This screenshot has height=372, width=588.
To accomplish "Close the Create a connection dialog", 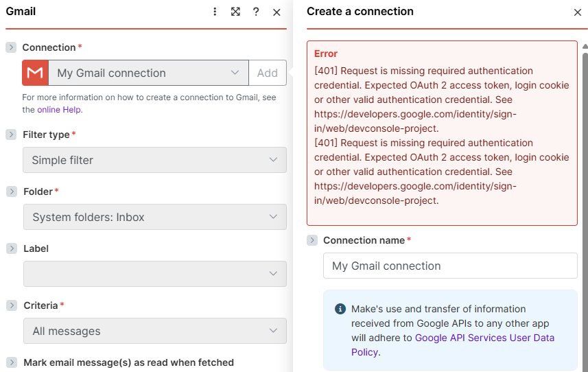I will (x=577, y=12).
